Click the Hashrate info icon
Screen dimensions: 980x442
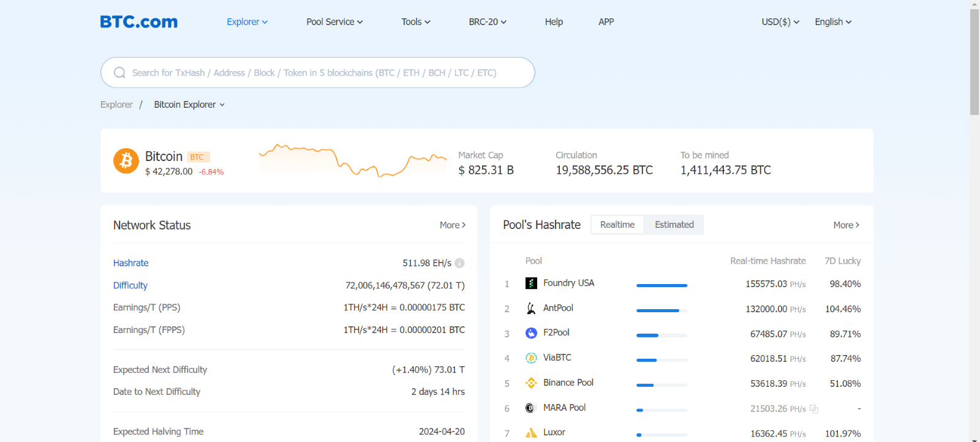(459, 263)
